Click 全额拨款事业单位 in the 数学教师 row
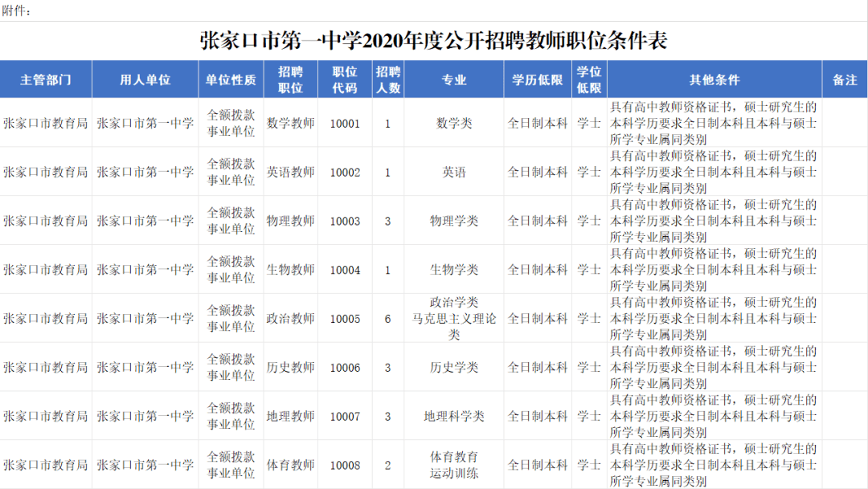Viewport: 868px width, 489px height. coord(231,123)
